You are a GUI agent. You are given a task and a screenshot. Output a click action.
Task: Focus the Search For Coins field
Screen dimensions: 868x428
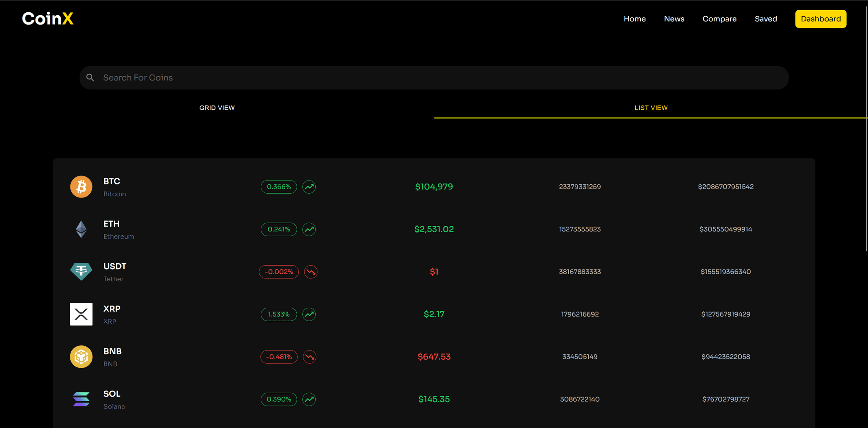pos(434,78)
